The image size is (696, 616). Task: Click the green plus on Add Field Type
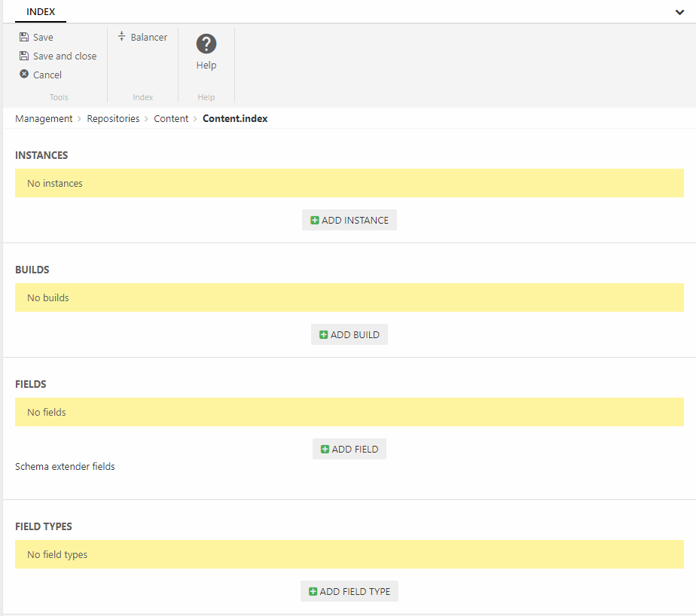[313, 592]
